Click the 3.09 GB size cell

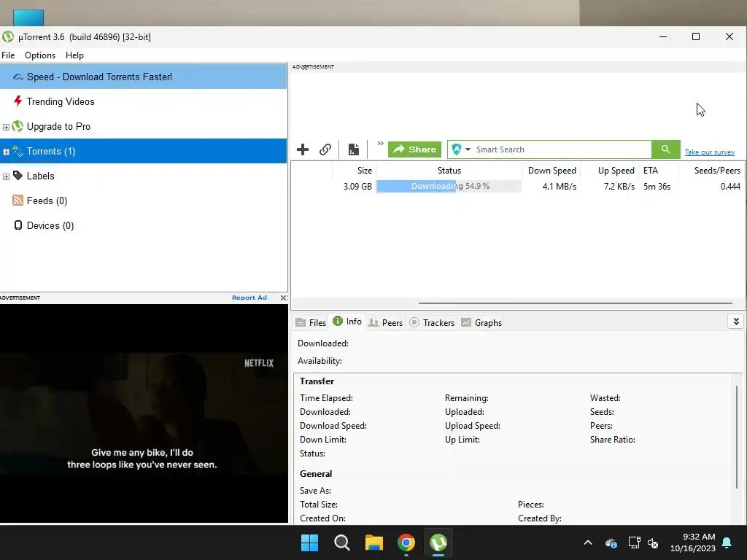click(x=357, y=186)
